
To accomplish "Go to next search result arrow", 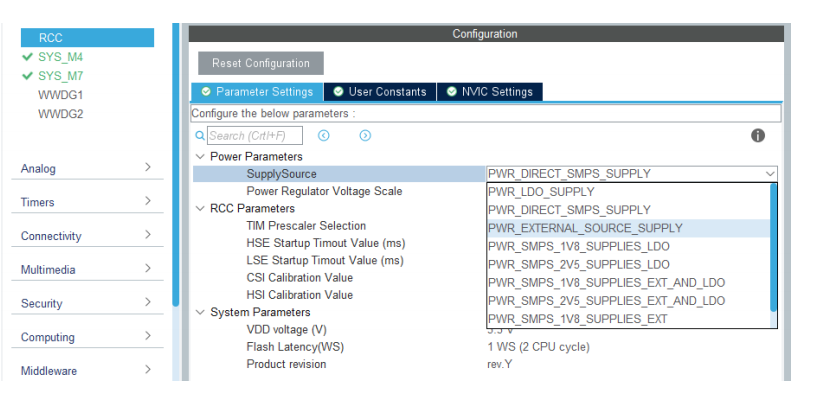I will point(365,135).
